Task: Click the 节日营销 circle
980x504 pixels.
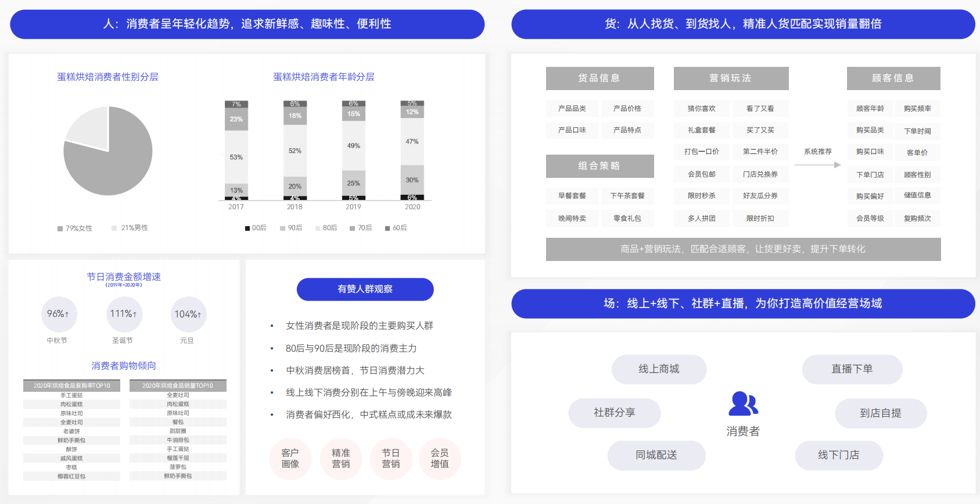Action: [x=391, y=459]
